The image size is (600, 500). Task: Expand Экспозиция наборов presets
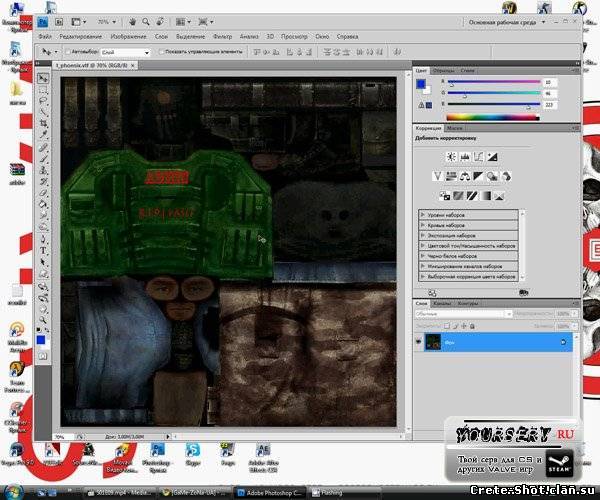tap(423, 235)
